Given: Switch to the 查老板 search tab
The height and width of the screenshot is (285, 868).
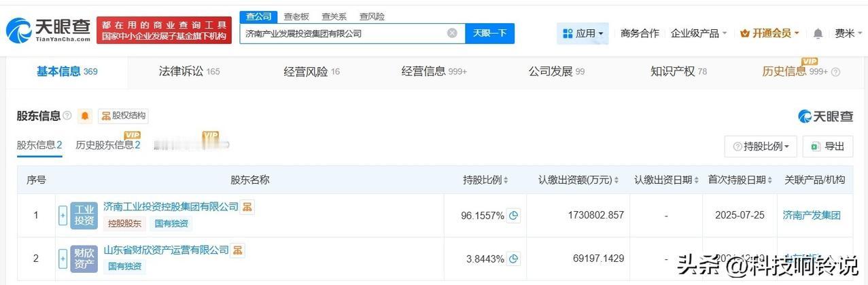Looking at the screenshot, I should coord(296,16).
